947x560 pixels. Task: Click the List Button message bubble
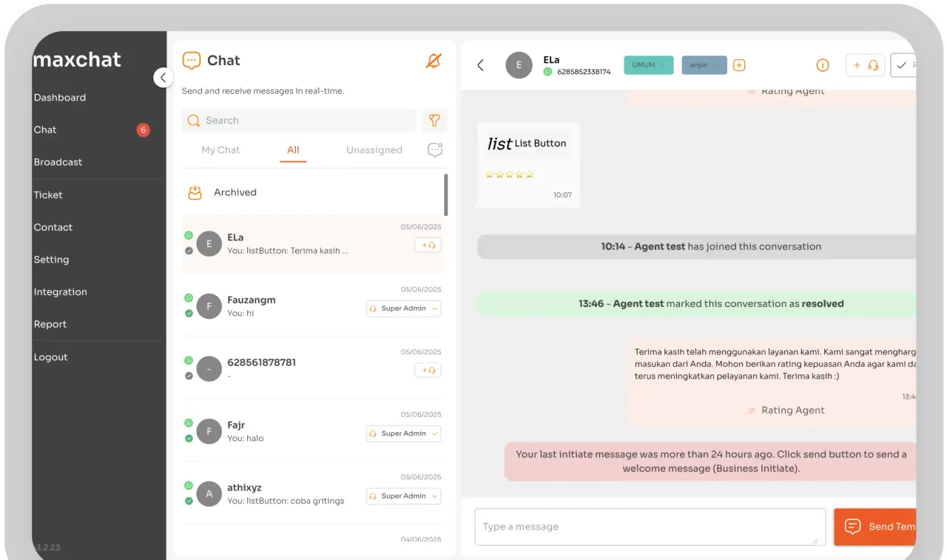(528, 165)
